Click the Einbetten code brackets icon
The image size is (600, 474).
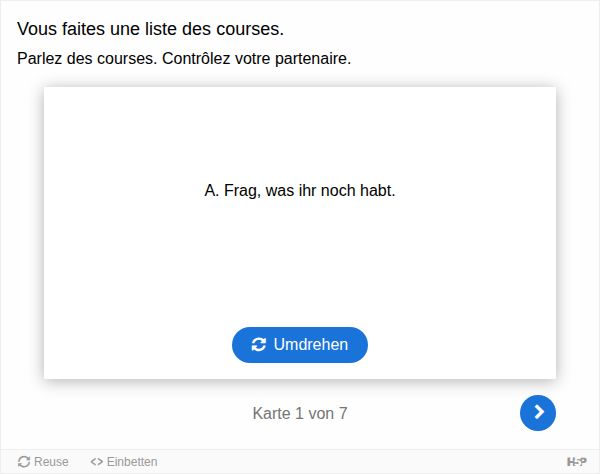[96, 462]
